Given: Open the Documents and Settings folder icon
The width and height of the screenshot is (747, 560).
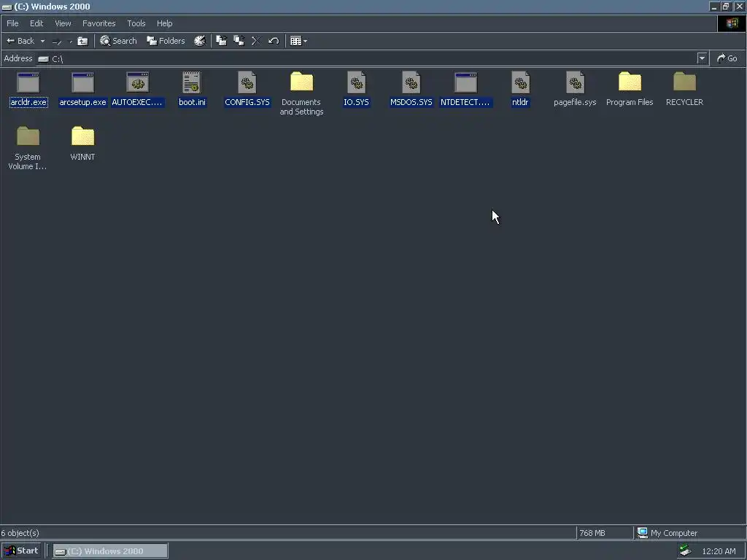Looking at the screenshot, I should tap(301, 82).
